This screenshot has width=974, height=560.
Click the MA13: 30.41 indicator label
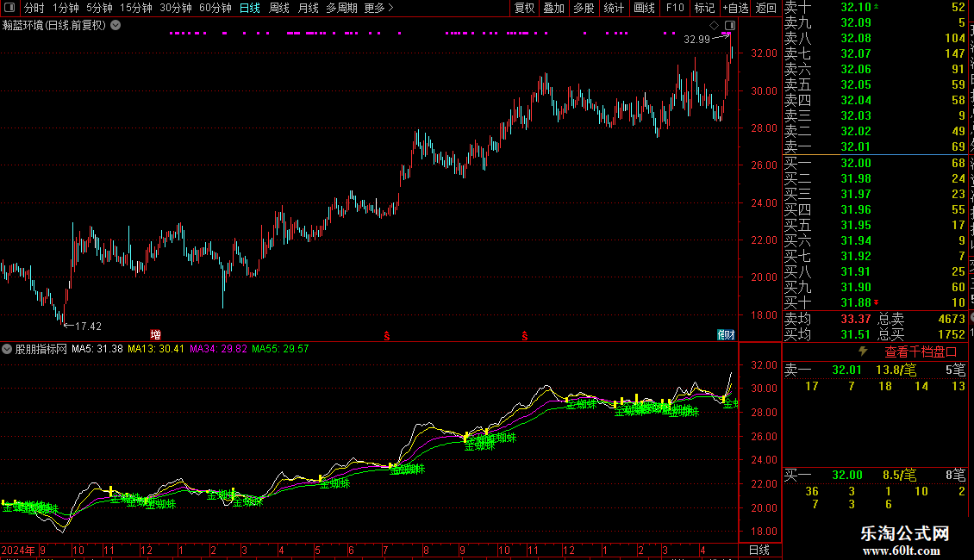(x=156, y=349)
